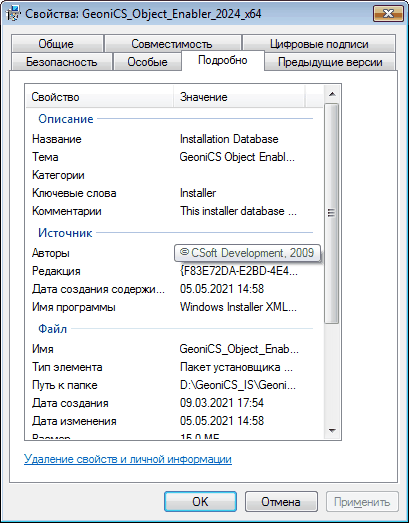Cancel with the Отмена button
Screen dimensions: 409x523
281,501
